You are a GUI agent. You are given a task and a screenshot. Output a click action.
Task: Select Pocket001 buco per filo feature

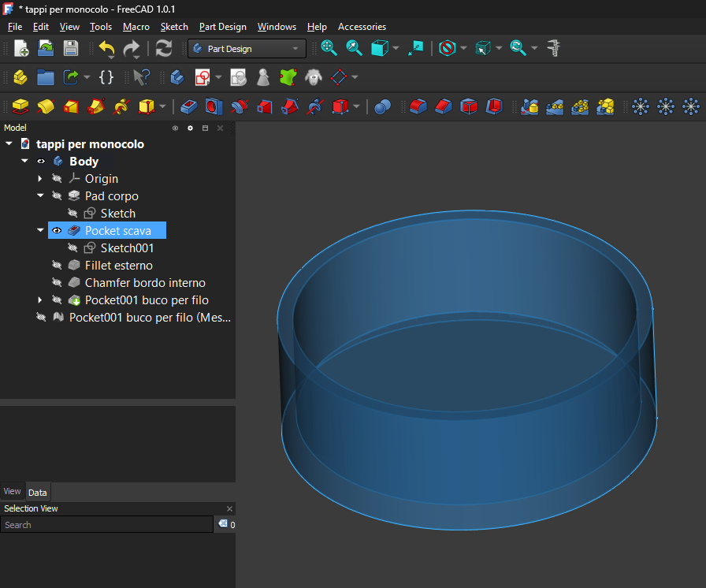click(147, 300)
